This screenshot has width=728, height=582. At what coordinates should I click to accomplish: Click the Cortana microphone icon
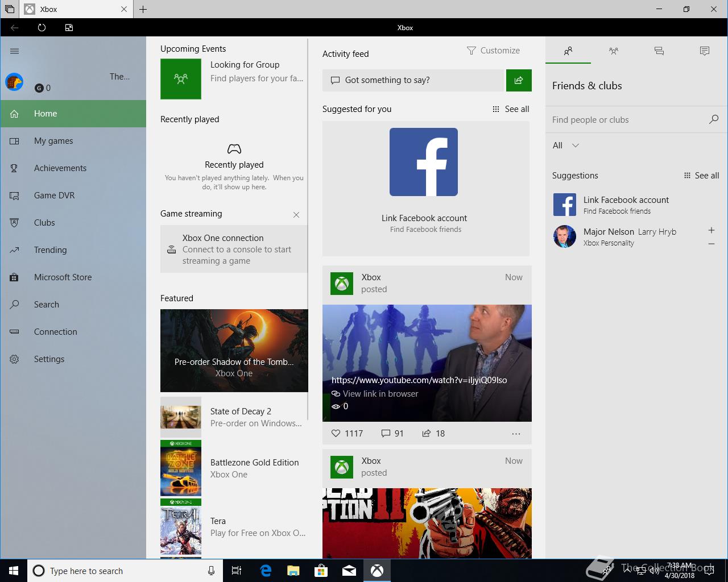click(211, 571)
